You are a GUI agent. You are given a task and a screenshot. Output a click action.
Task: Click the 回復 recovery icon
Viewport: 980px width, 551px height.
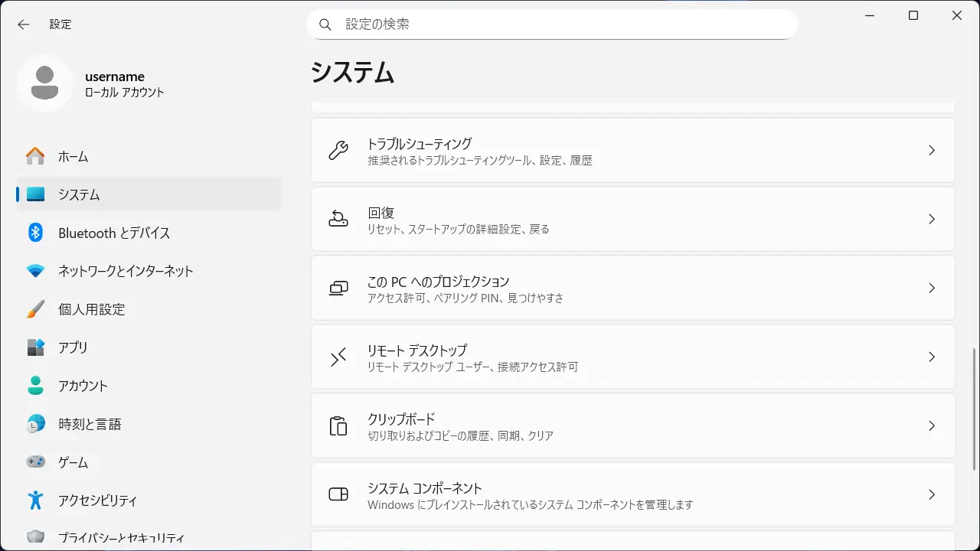tap(338, 219)
